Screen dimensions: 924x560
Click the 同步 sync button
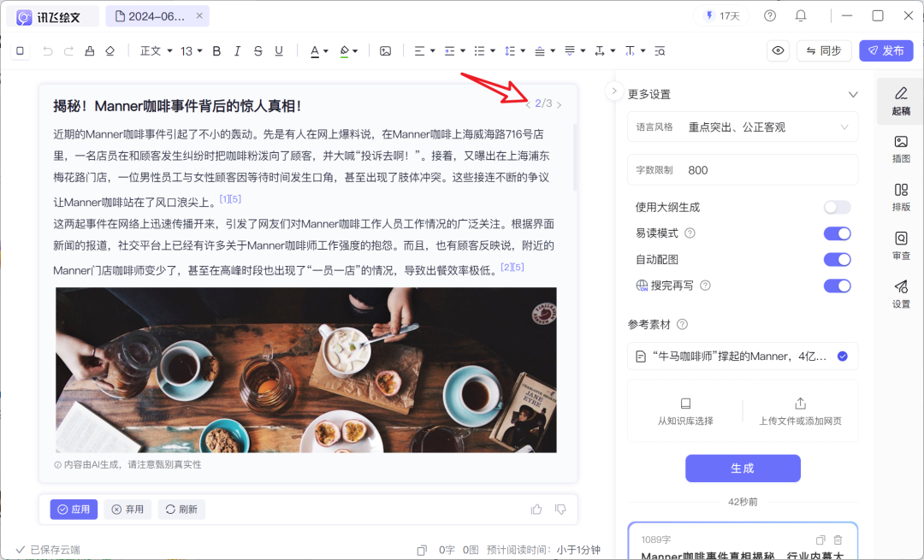click(x=824, y=50)
